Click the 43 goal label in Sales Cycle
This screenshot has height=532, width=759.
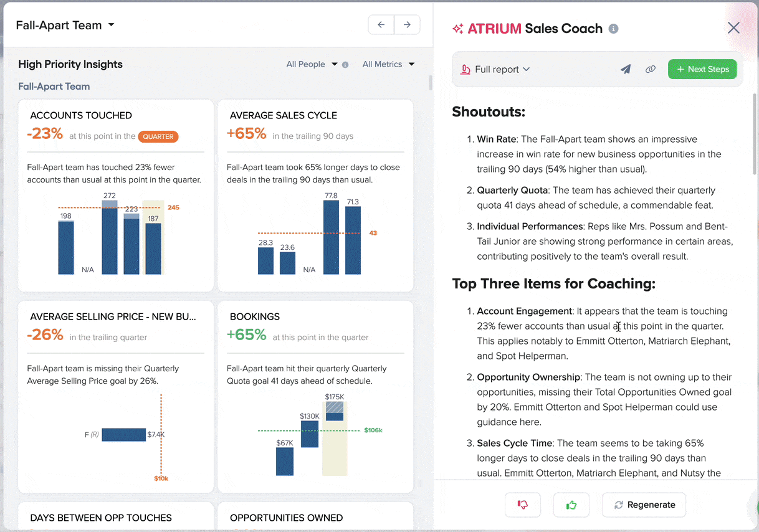(x=373, y=233)
